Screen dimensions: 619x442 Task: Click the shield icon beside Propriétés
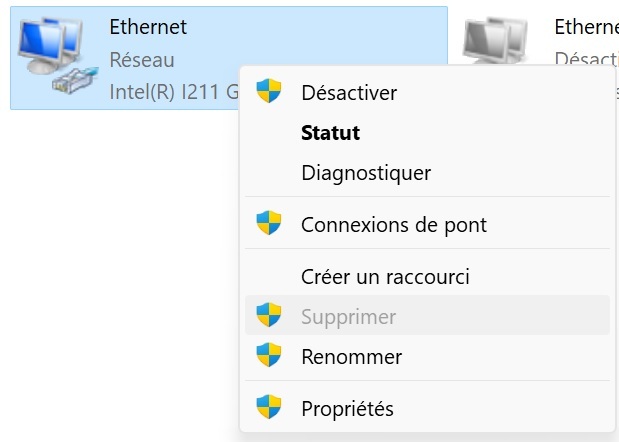click(269, 406)
